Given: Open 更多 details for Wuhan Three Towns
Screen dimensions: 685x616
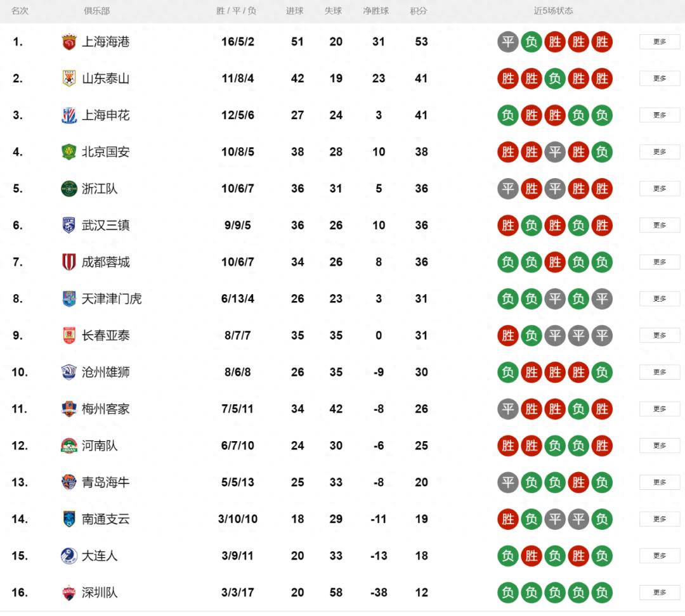Looking at the screenshot, I should pyautogui.click(x=659, y=226).
